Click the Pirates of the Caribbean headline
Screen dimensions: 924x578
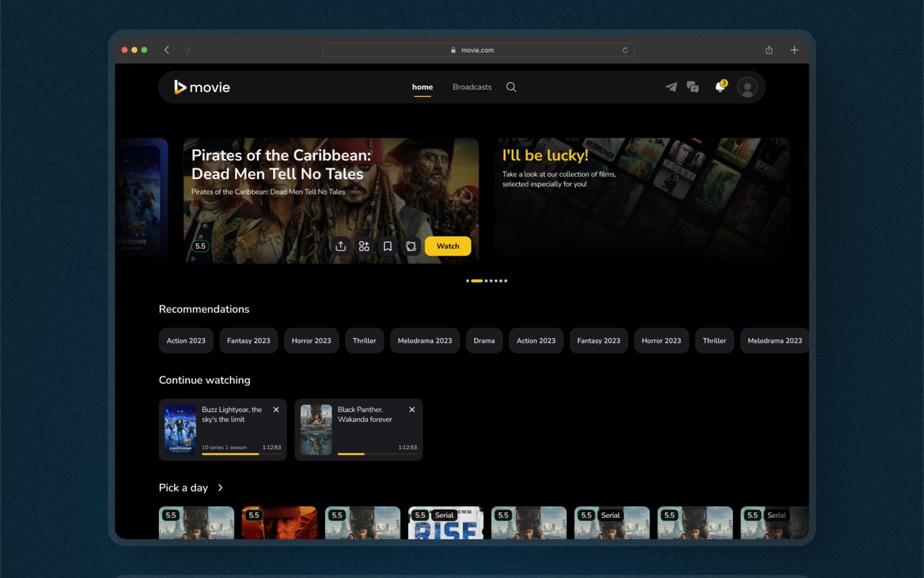pos(282,165)
